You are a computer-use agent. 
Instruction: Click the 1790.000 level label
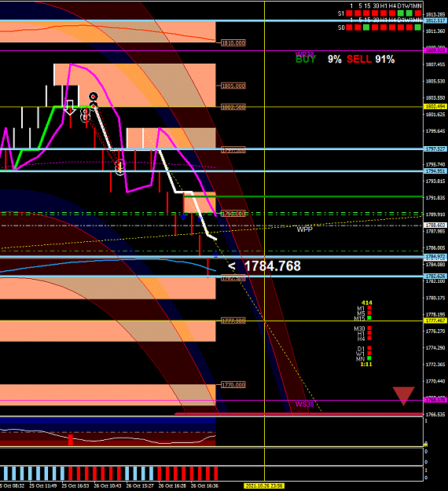tap(233, 214)
